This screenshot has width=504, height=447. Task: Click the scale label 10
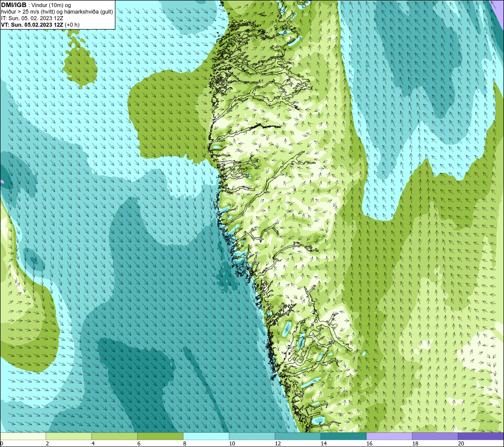click(232, 443)
